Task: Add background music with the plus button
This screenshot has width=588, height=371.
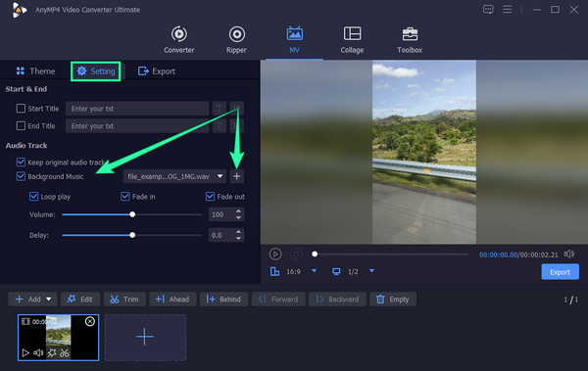Action: click(236, 176)
